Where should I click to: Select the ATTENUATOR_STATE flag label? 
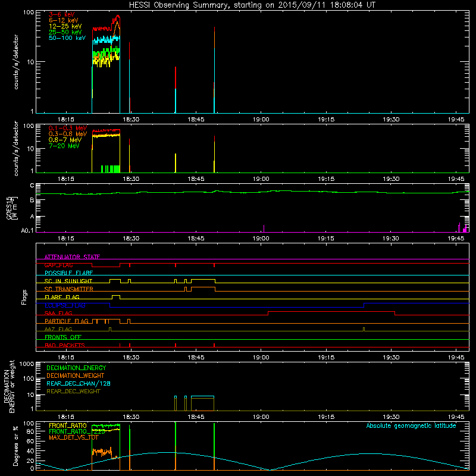[x=72, y=257]
